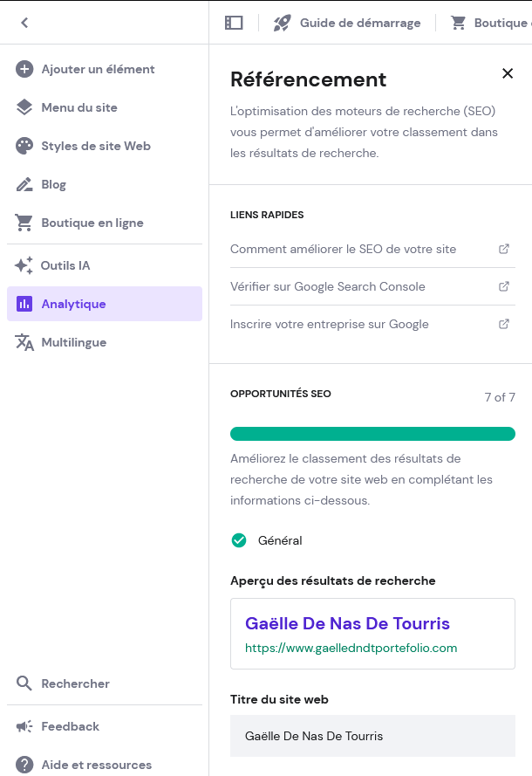Open Outils IA sparkle icon
The image size is (532, 776).
[24, 265]
